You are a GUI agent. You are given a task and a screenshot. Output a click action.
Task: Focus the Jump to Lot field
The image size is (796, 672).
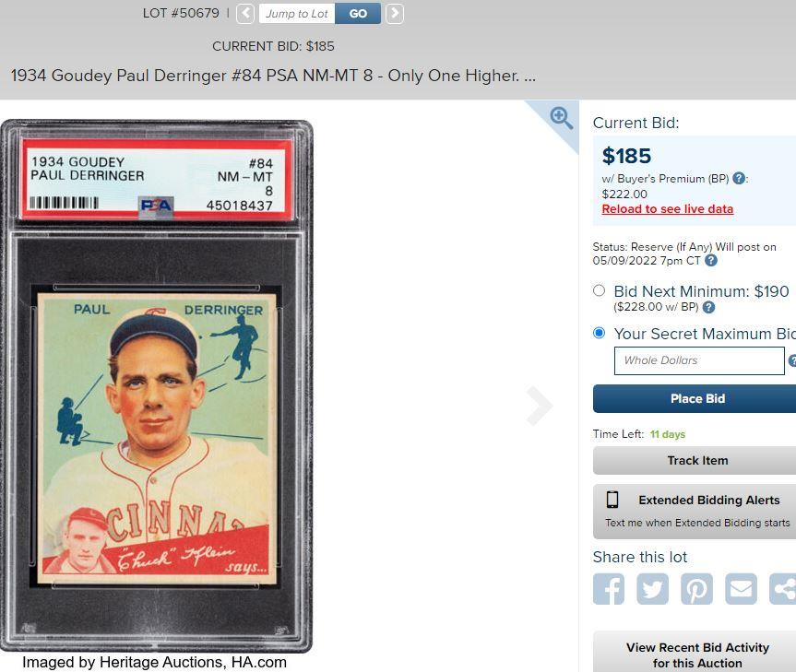297,14
